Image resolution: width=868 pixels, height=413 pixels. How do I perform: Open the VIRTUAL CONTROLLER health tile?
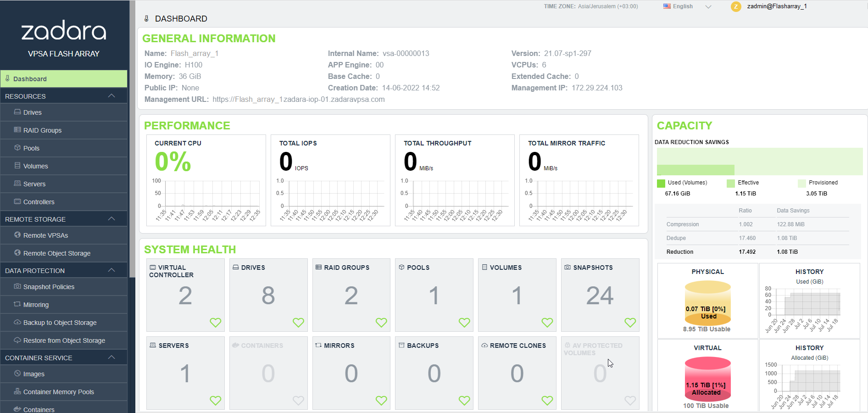tap(185, 295)
